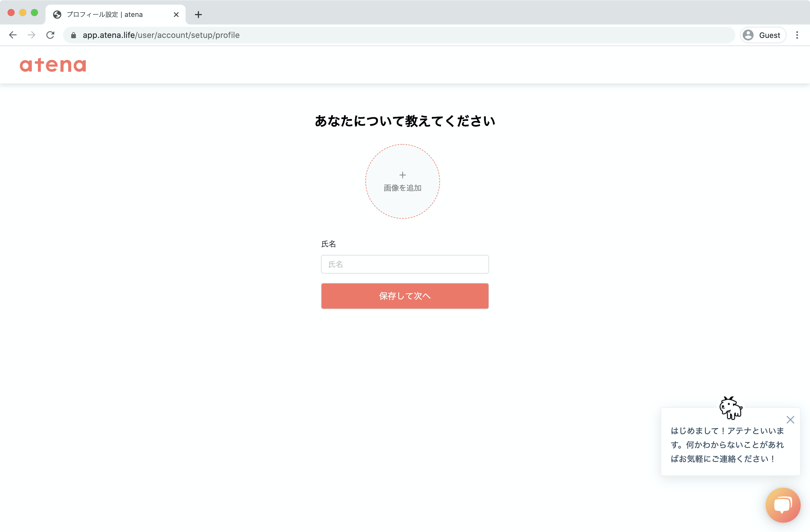Reload the current page
The height and width of the screenshot is (532, 810).
[50, 35]
